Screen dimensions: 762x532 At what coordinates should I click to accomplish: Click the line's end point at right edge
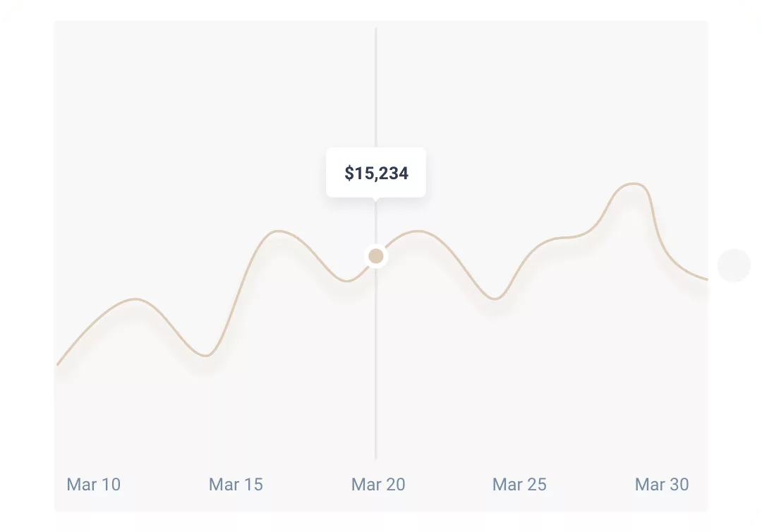(706, 279)
